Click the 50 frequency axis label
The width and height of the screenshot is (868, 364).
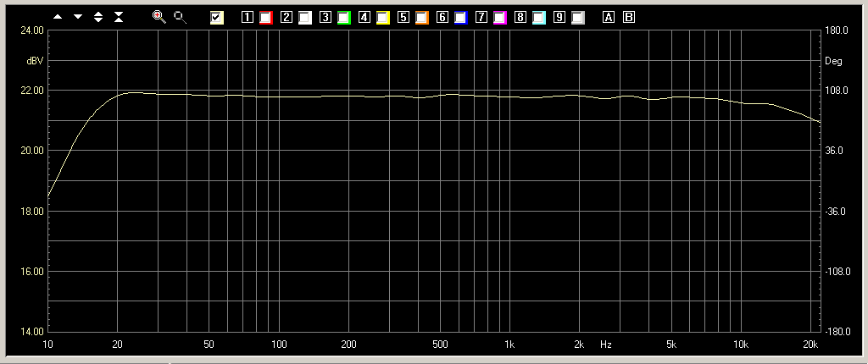[x=209, y=345]
